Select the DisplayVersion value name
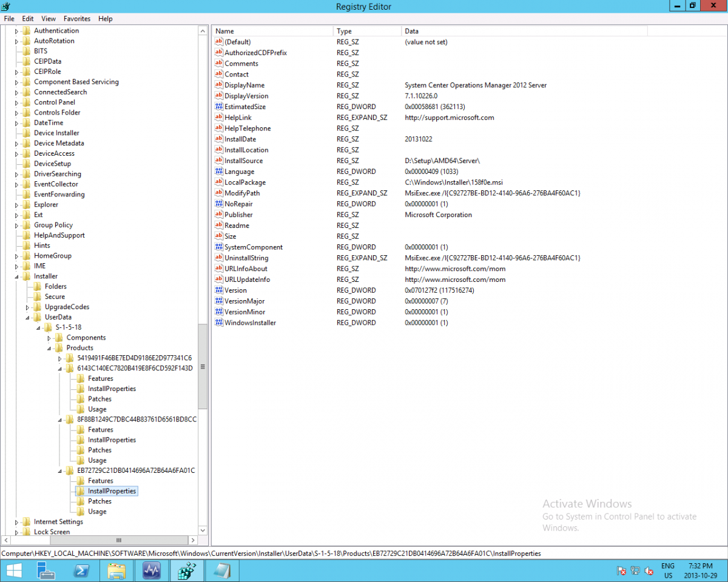 tap(246, 96)
